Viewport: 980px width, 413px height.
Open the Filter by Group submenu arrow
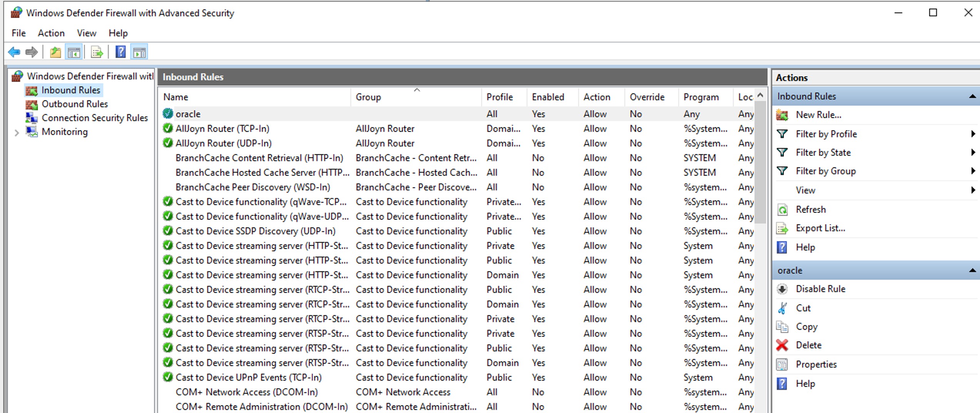(x=973, y=171)
